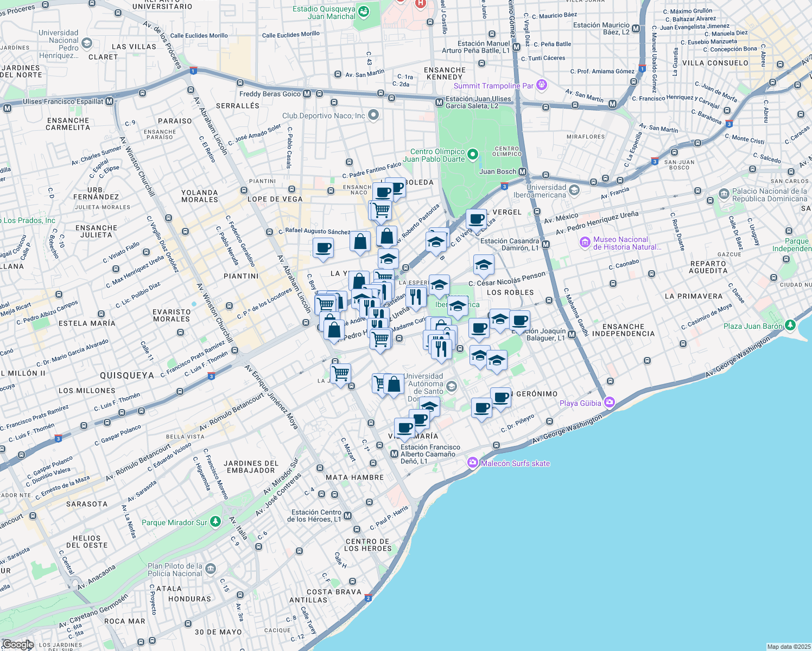Click the LA PRIMAVERA neighborhood label
The height and width of the screenshot is (651, 812).
tap(694, 296)
